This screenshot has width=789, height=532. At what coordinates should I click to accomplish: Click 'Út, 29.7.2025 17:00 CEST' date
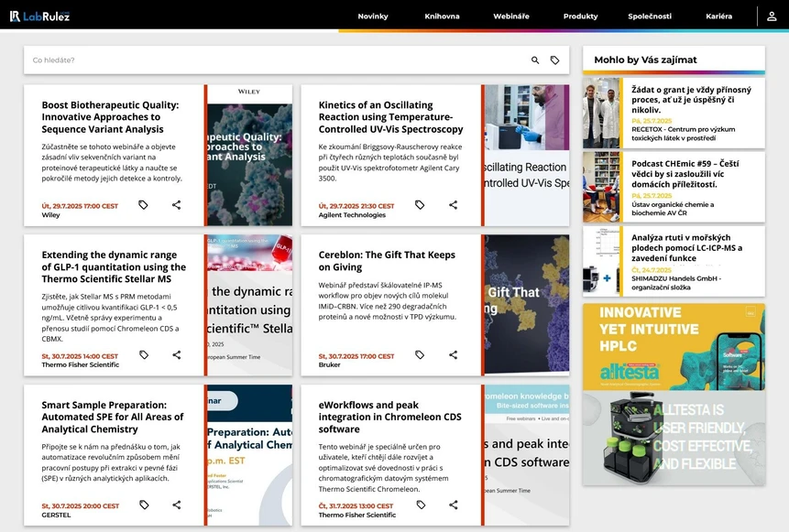[80, 206]
